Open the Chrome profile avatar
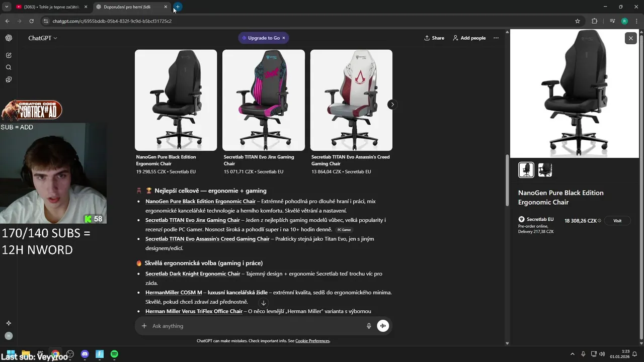644x362 pixels. 624,21
